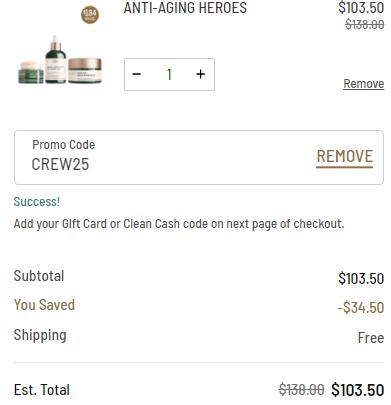
Task: Click the -$34.50 savings amount
Action: 361,307
